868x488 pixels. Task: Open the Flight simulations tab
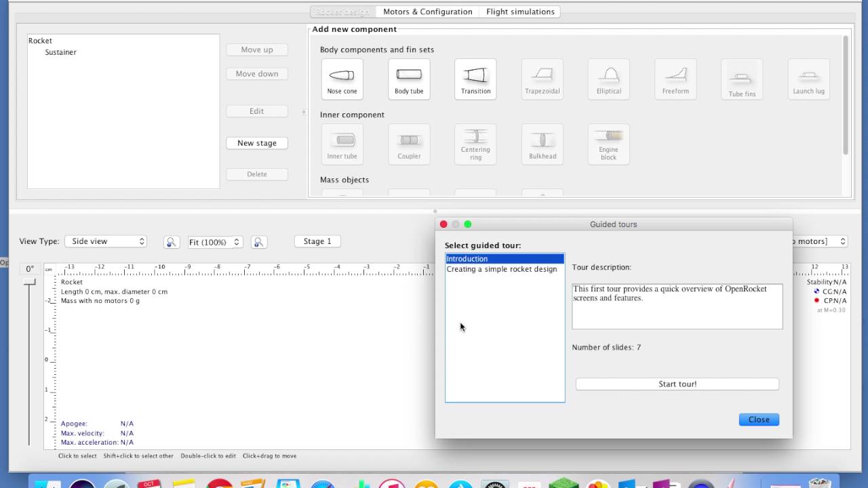(x=520, y=12)
